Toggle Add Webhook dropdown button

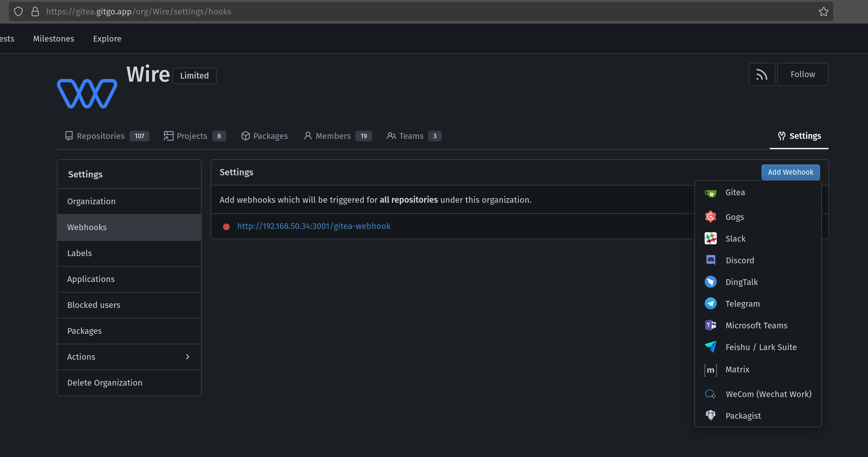790,172
